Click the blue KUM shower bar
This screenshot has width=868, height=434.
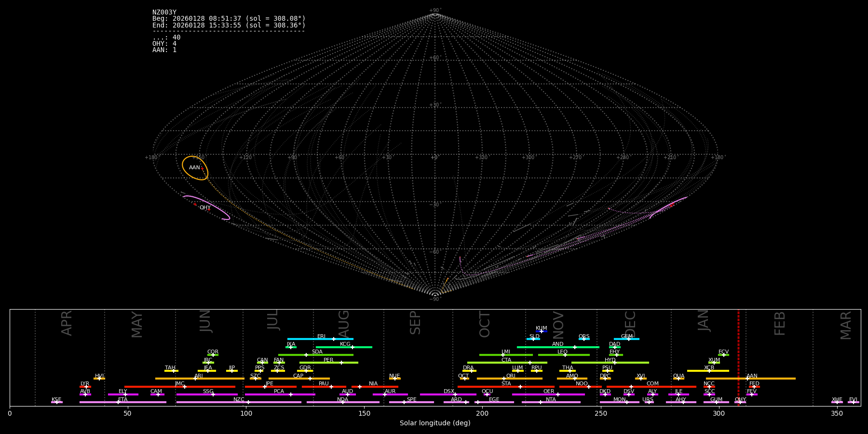click(x=542, y=331)
